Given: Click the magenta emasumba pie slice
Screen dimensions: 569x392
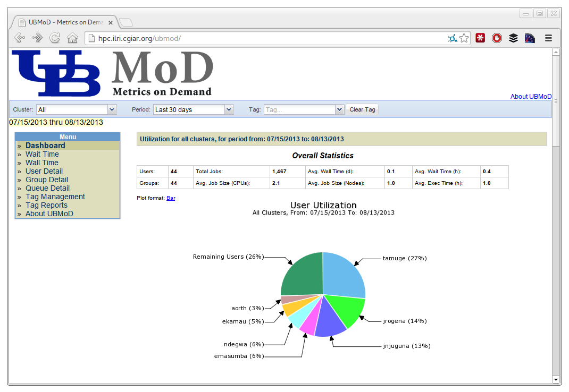Looking at the screenshot, I should click(309, 323).
